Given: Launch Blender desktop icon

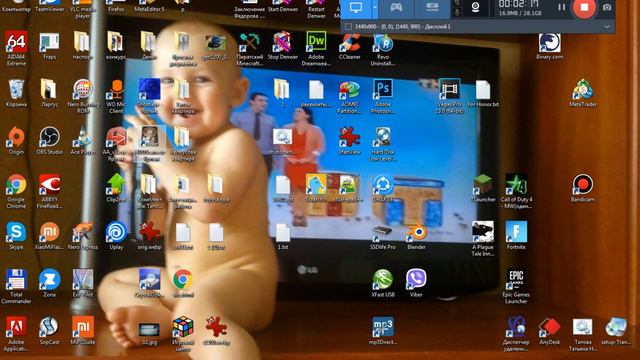Looking at the screenshot, I should pos(416,236).
